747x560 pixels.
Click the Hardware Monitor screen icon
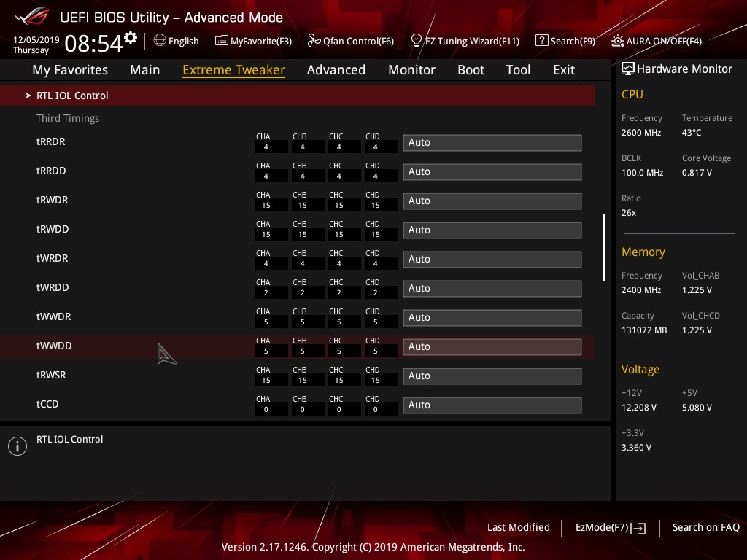(628, 69)
